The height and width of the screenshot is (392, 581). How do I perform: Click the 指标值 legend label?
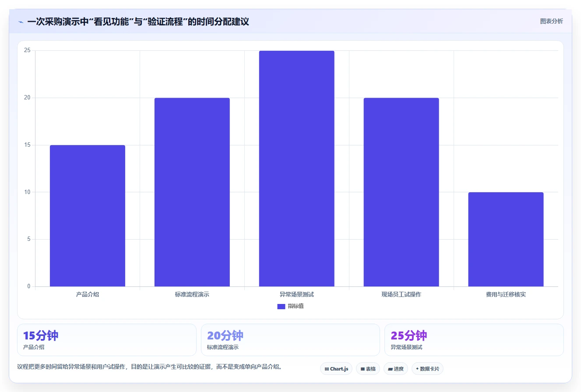[x=296, y=306]
